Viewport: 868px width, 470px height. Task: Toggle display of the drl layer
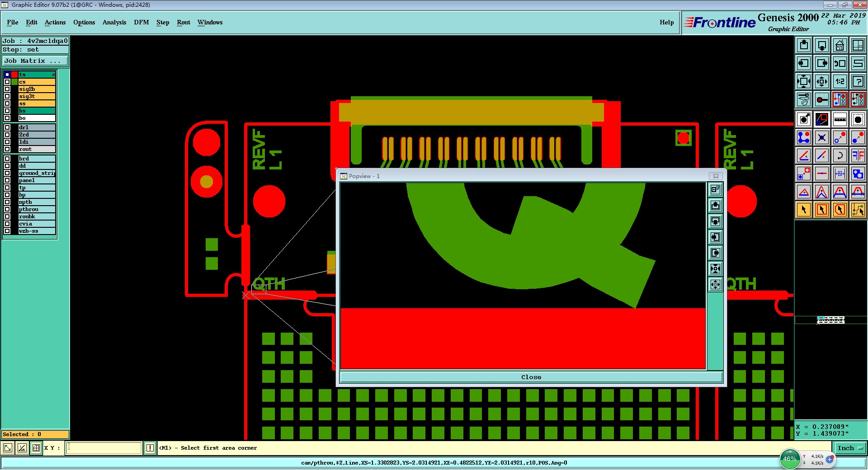point(7,127)
